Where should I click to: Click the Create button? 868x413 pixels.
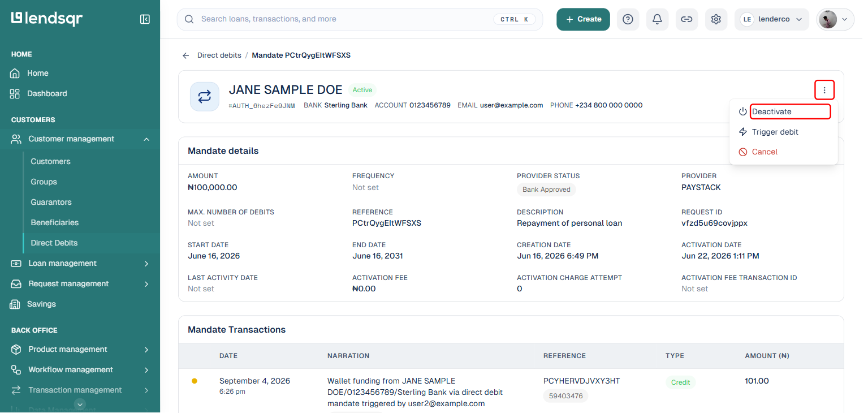pyautogui.click(x=583, y=19)
